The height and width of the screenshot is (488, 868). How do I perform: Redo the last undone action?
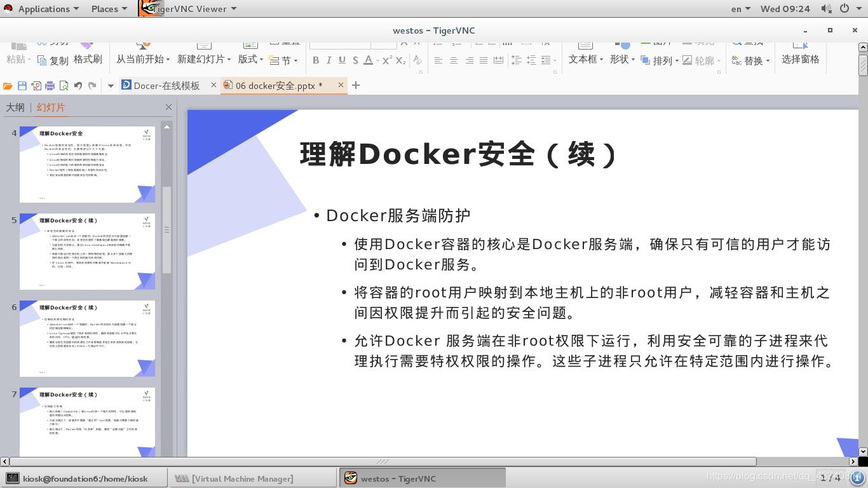click(x=92, y=86)
